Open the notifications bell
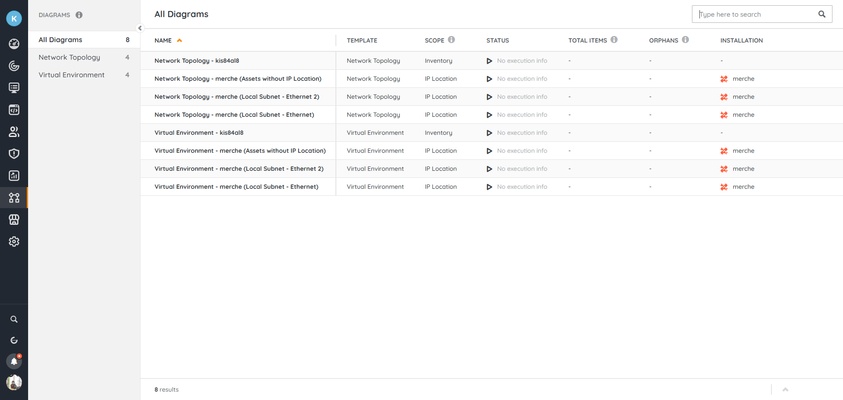The height and width of the screenshot is (400, 843). pos(14,361)
